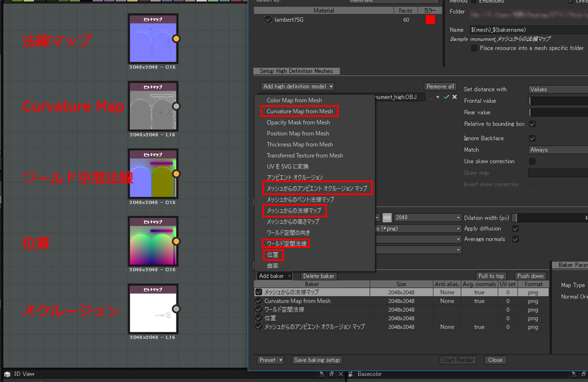The image size is (588, 382).
Task: Uncheck Relative to bounding box
Action: (532, 124)
